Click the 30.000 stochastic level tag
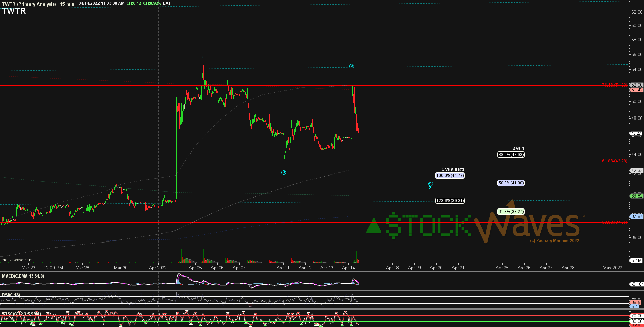 (x=636, y=322)
